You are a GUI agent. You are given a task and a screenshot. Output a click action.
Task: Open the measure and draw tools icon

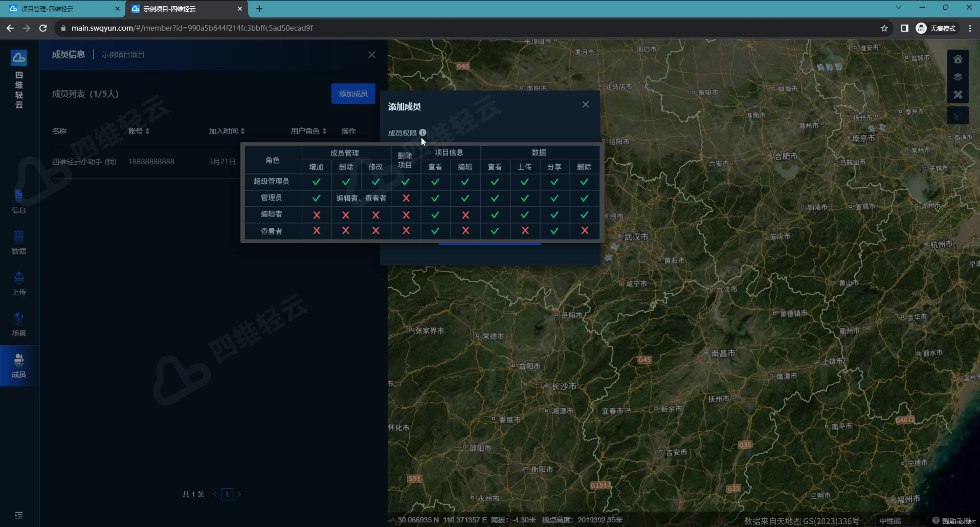958,95
